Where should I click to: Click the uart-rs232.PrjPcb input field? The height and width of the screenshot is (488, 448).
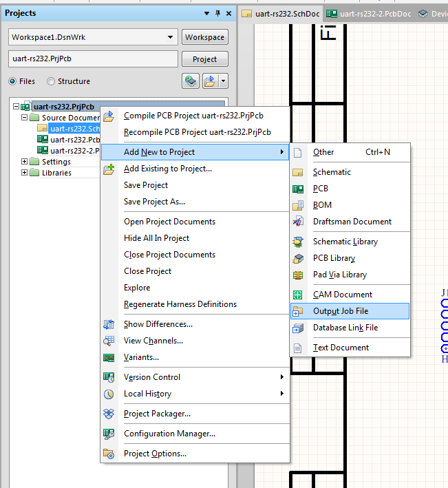point(93,59)
